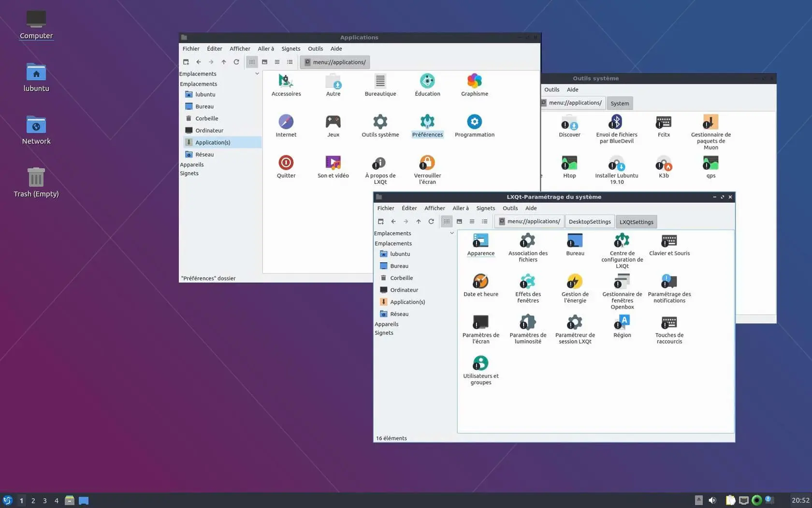Switch to compact view in Applications window toolbar
The height and width of the screenshot is (508, 812).
coord(277,62)
